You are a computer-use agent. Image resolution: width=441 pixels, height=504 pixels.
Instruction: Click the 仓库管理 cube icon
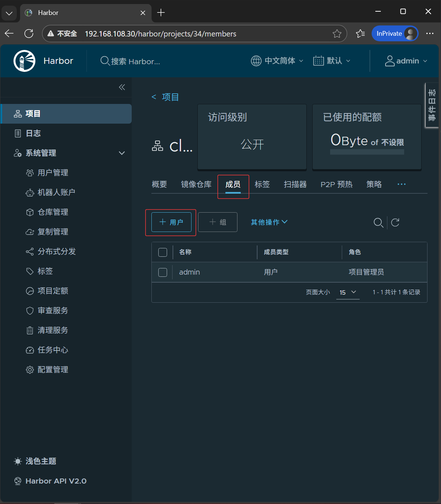coord(30,212)
